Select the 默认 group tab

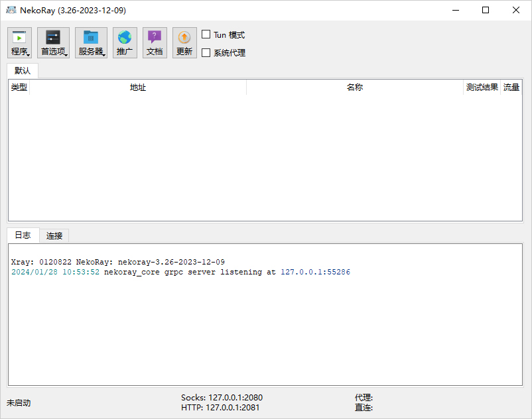point(23,70)
